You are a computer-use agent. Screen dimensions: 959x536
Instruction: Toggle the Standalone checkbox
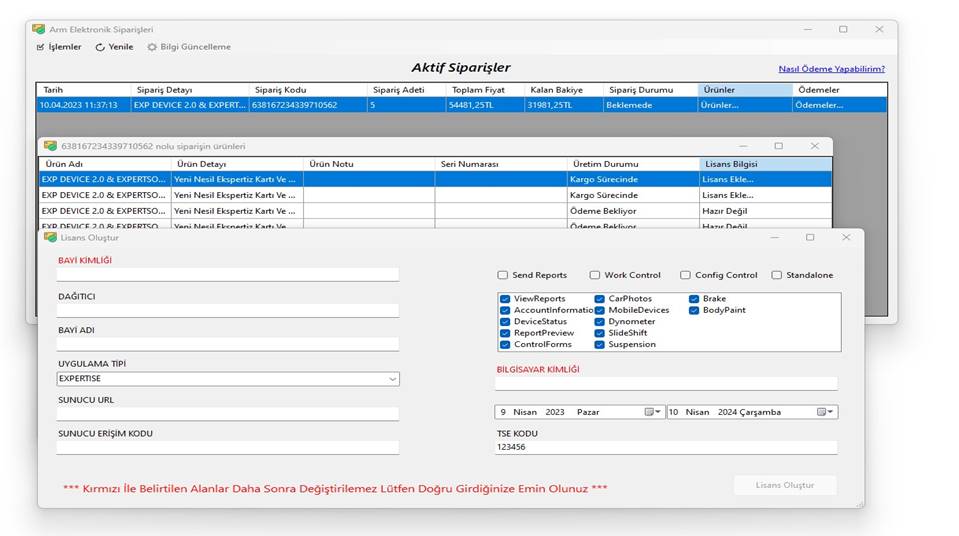click(x=777, y=275)
